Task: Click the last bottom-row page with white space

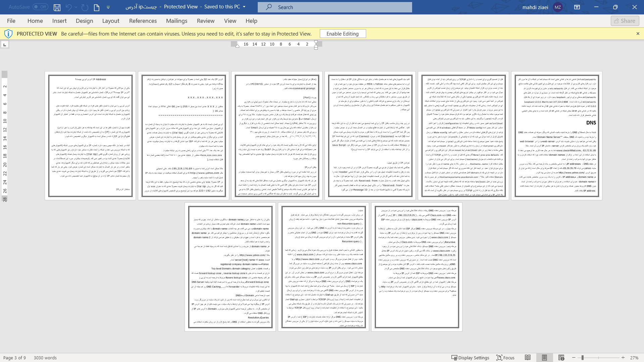Action: pos(417,267)
